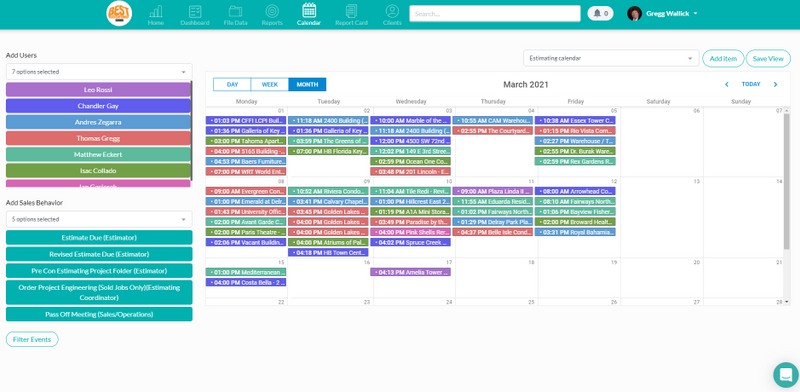Open the 12:00 PM 4500 SW 72nd event
The height and width of the screenshot is (392, 800).
tap(411, 141)
